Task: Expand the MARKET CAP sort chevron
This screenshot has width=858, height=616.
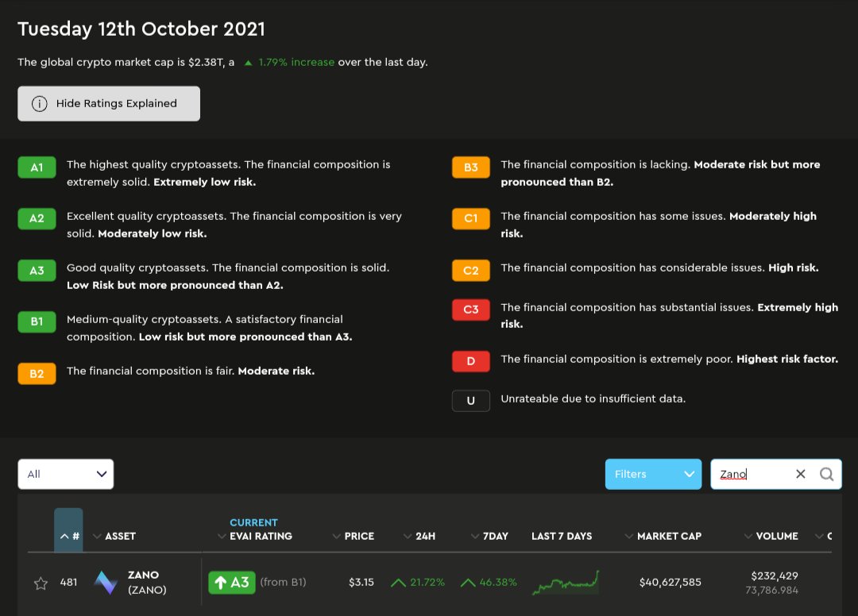Action: pyautogui.click(x=630, y=536)
